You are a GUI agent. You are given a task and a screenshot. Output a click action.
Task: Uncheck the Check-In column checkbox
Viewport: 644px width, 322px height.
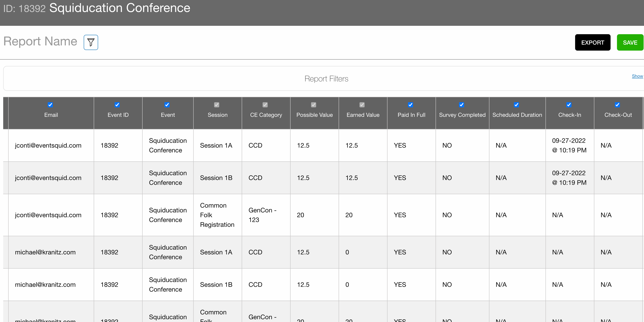pyautogui.click(x=569, y=105)
